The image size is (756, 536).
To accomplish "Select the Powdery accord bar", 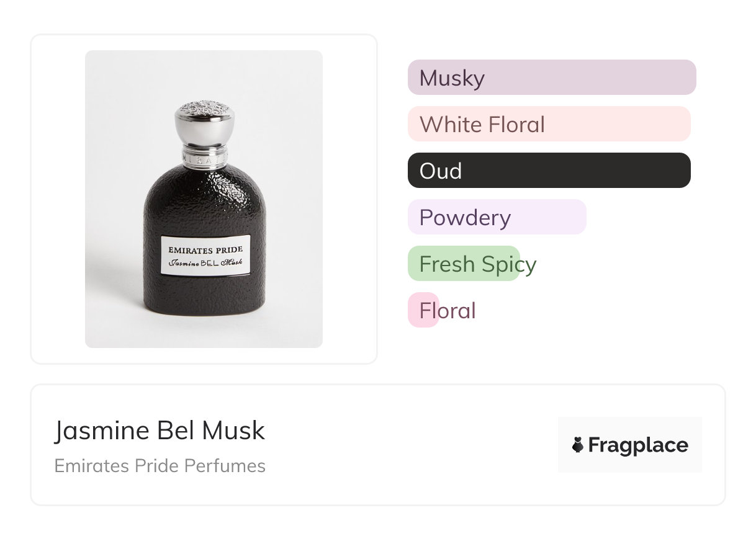I will (x=497, y=217).
